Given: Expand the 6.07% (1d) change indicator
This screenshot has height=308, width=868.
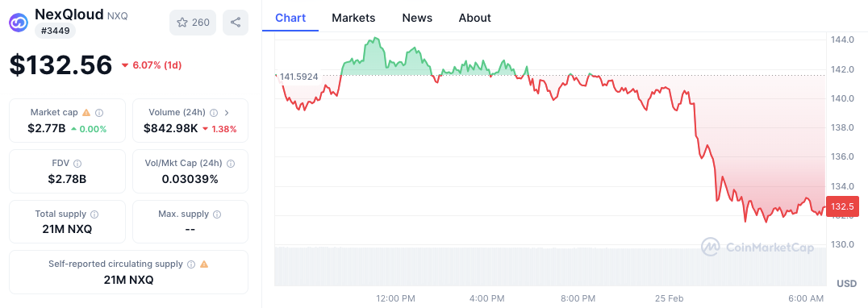Looking at the screenshot, I should click(x=151, y=65).
